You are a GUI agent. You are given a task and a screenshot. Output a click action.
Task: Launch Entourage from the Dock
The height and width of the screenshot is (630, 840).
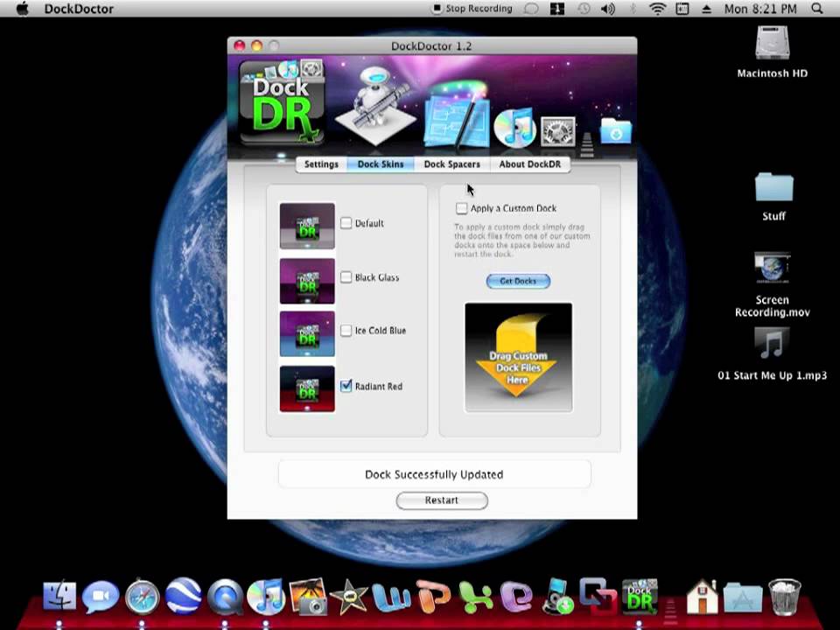tap(516, 597)
